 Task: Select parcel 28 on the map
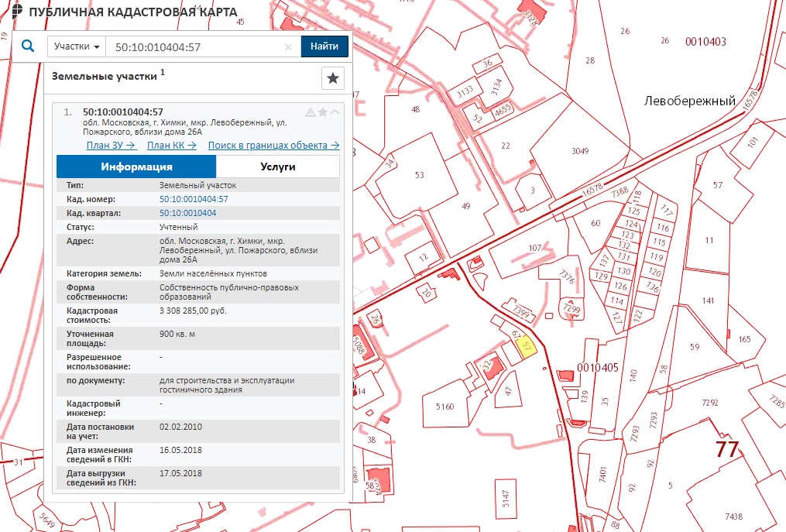click(x=590, y=60)
